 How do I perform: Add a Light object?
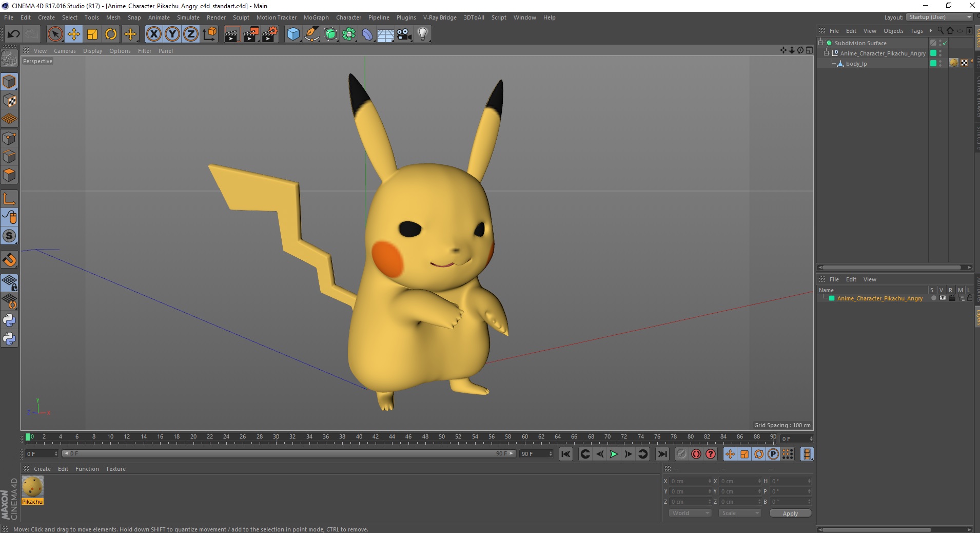click(423, 34)
